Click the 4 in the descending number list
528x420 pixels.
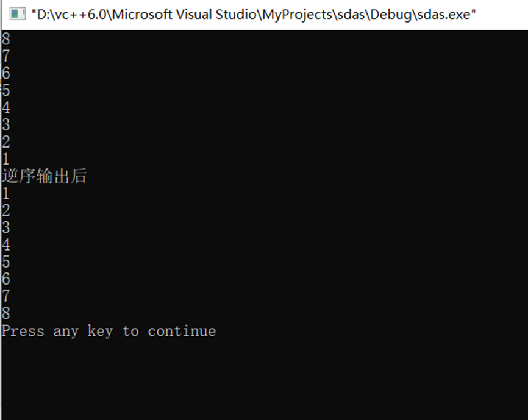[x=6, y=107]
